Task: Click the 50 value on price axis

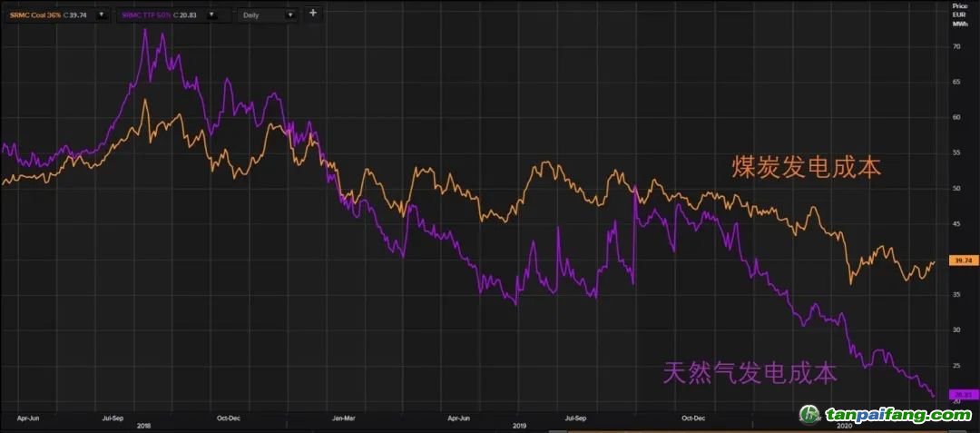Action: (x=955, y=188)
